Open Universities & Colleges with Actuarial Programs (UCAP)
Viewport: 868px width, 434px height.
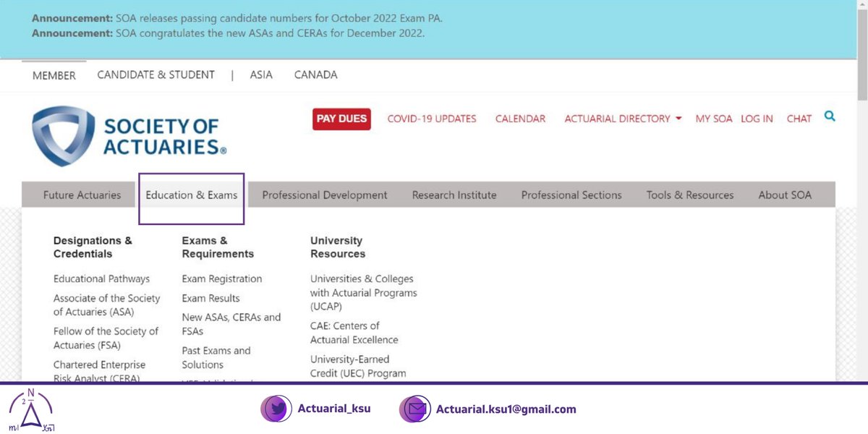click(364, 292)
